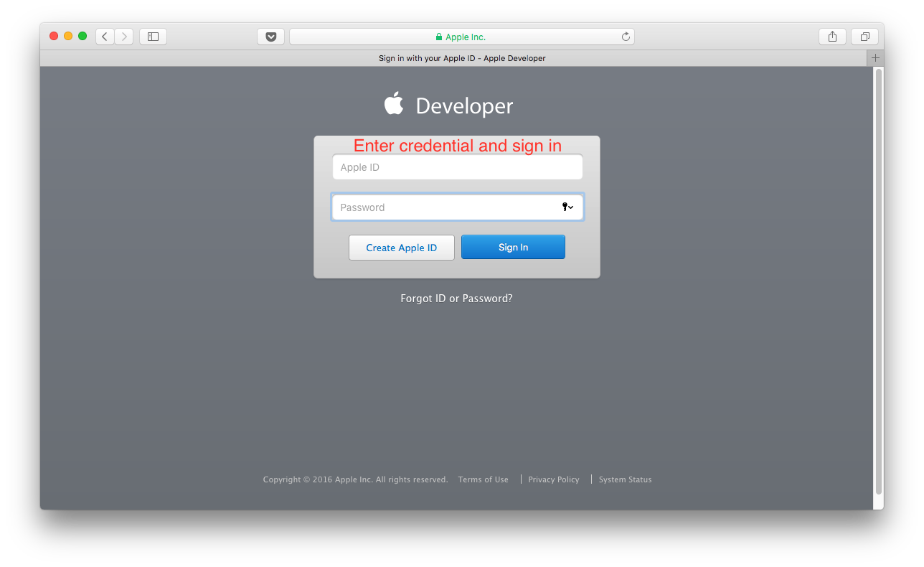Screen dimensions: 924x567
Task: Close the Safari window with red button
Action: point(54,36)
